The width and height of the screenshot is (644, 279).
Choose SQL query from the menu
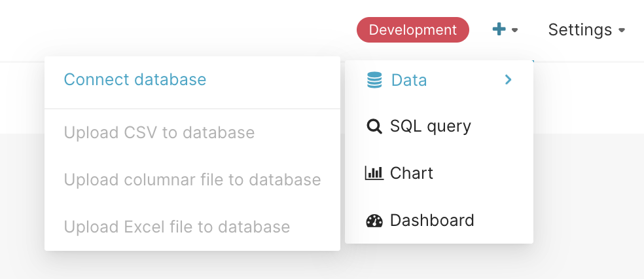tap(430, 126)
